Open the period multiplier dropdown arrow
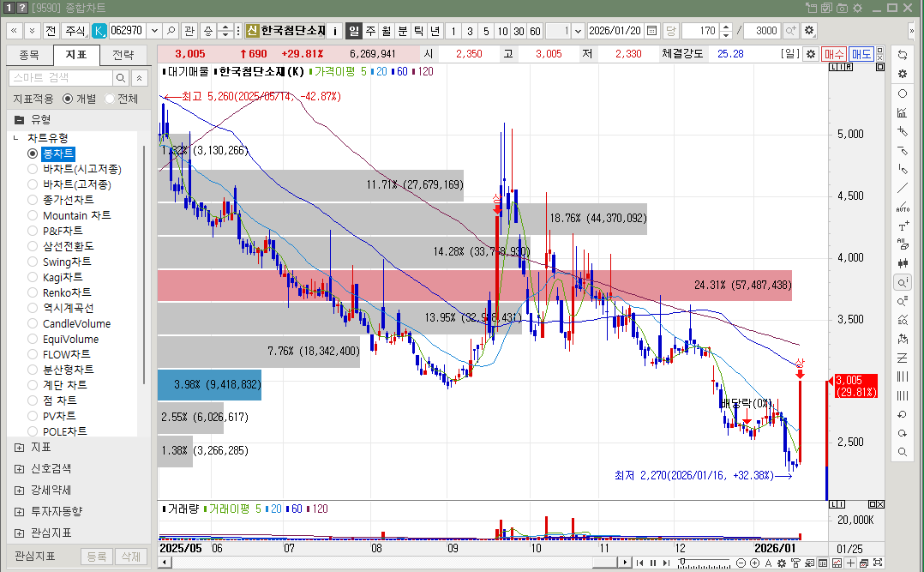The width and height of the screenshot is (924, 572). pyautogui.click(x=578, y=31)
